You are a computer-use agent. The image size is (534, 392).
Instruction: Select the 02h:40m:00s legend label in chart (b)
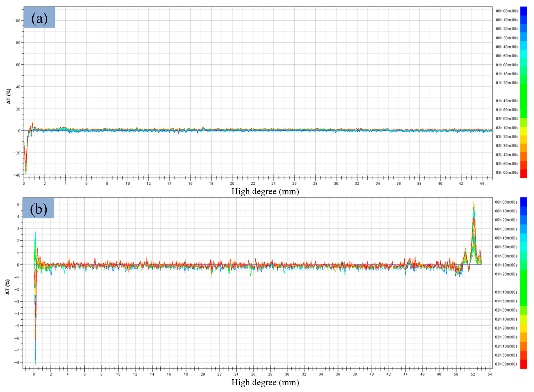pyautogui.click(x=506, y=346)
